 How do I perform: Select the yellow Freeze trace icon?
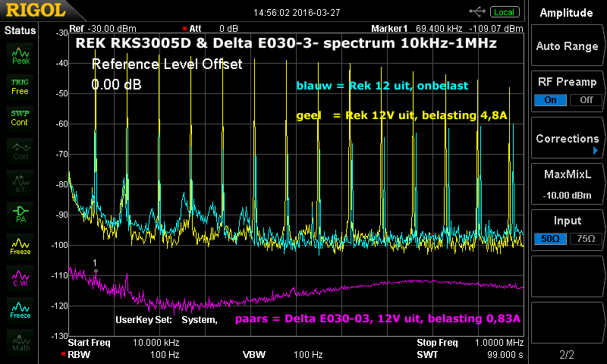tap(20, 246)
